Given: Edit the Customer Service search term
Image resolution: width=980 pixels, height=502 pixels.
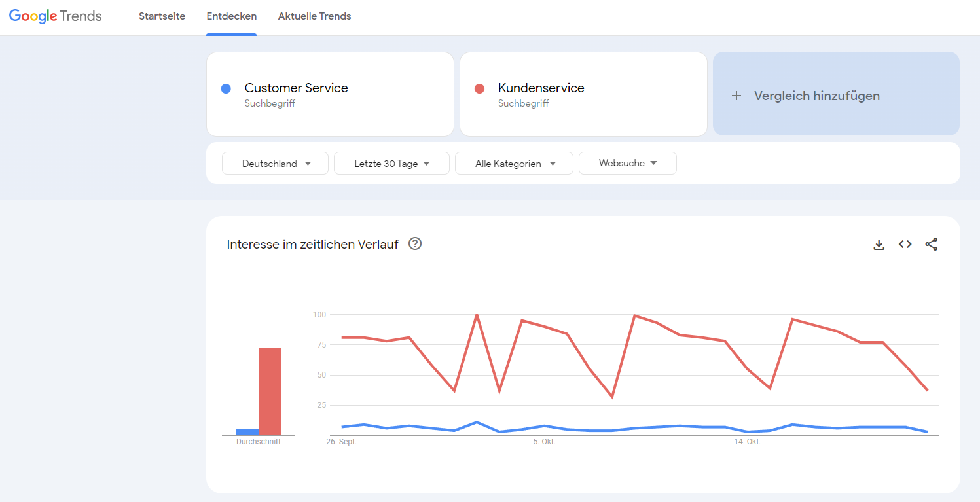Looking at the screenshot, I should tap(296, 88).
